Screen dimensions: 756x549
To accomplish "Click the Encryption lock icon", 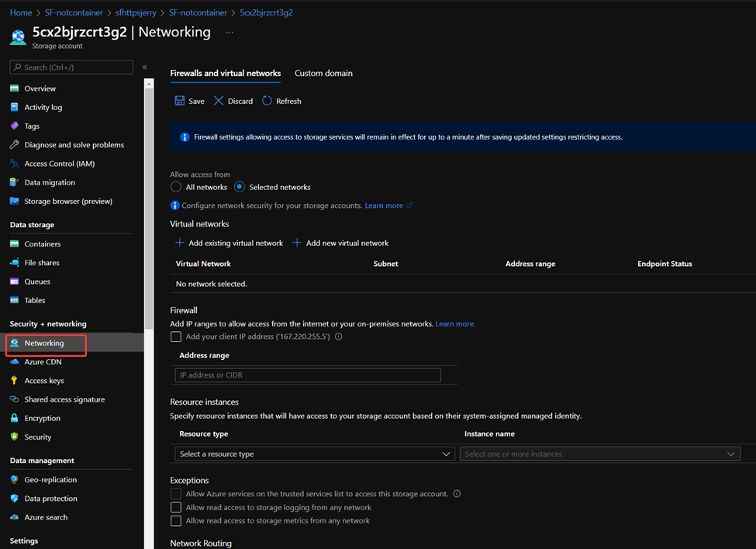I will click(x=15, y=418).
